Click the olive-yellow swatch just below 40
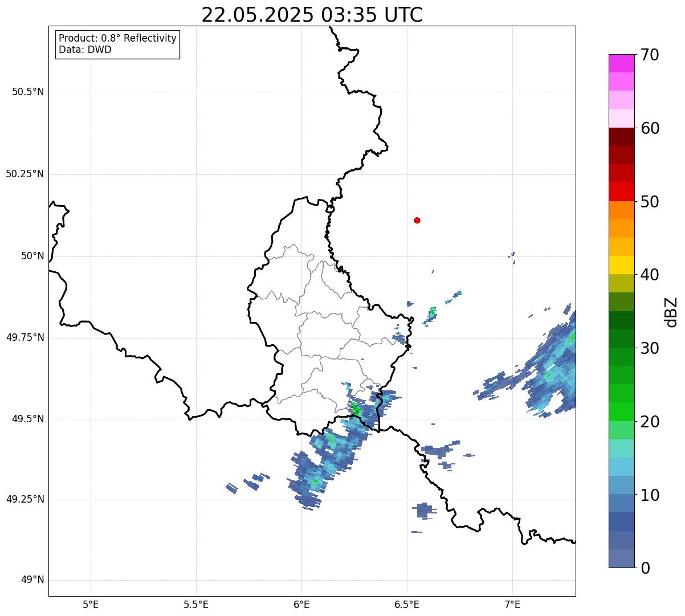 click(x=621, y=283)
